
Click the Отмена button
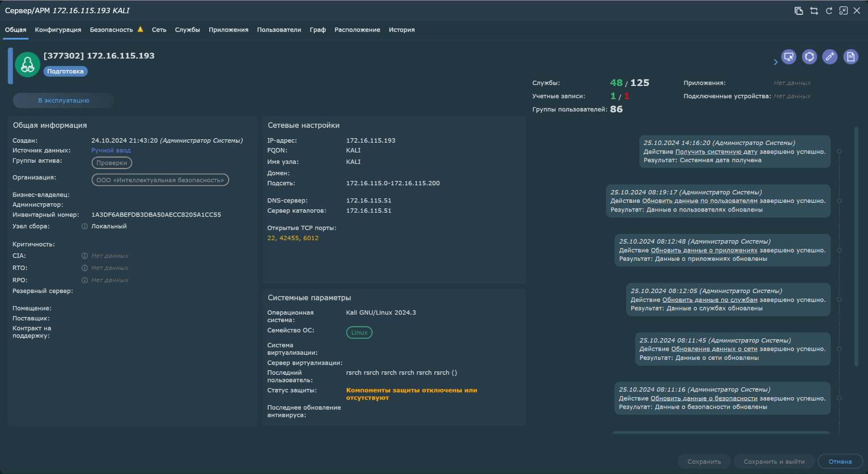pyautogui.click(x=840, y=462)
